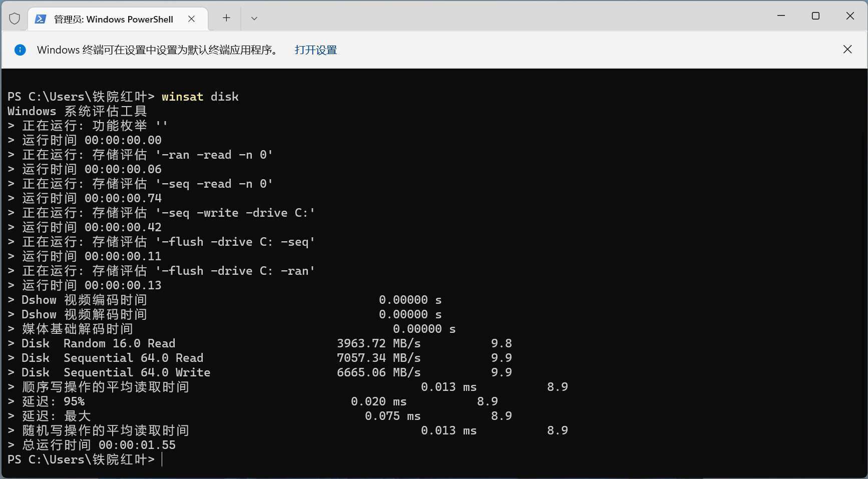Click the score '9.8' for Random Read

[x=501, y=343]
